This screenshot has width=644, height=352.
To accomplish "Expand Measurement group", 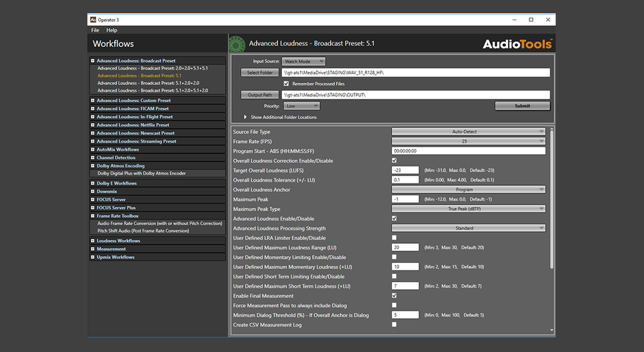I will [x=93, y=249].
